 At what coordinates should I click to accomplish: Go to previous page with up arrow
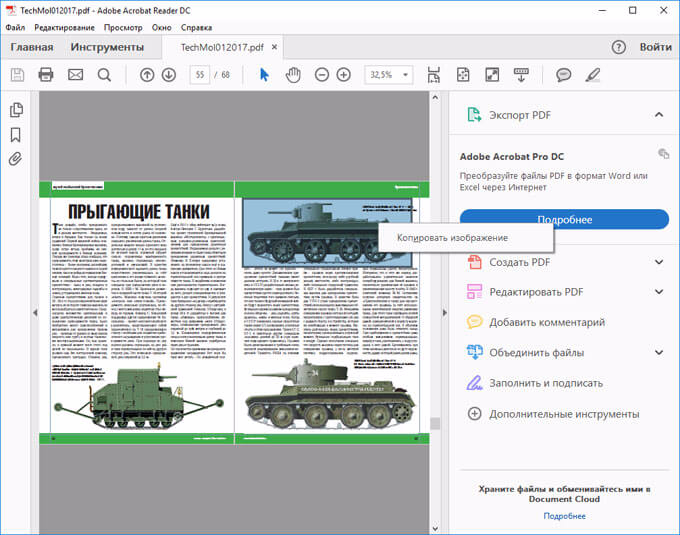147,75
